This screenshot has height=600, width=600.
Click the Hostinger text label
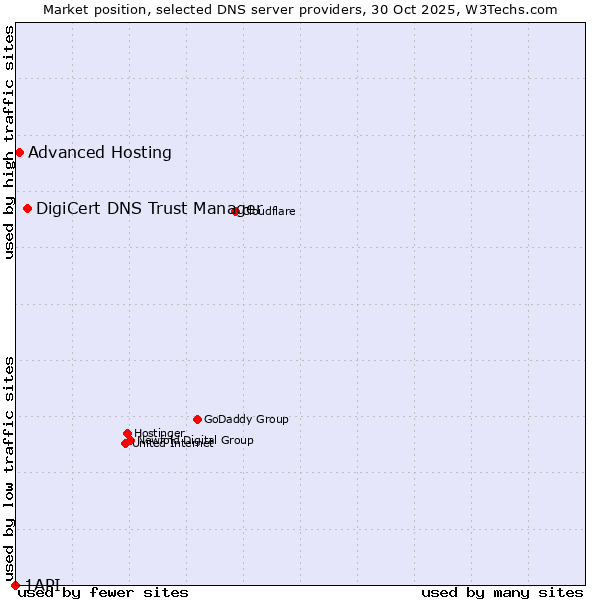click(159, 432)
